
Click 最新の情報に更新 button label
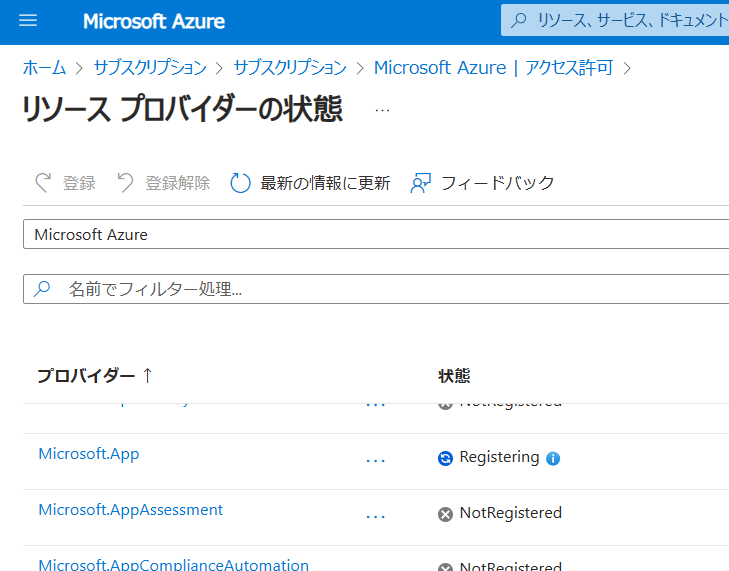[x=325, y=183]
